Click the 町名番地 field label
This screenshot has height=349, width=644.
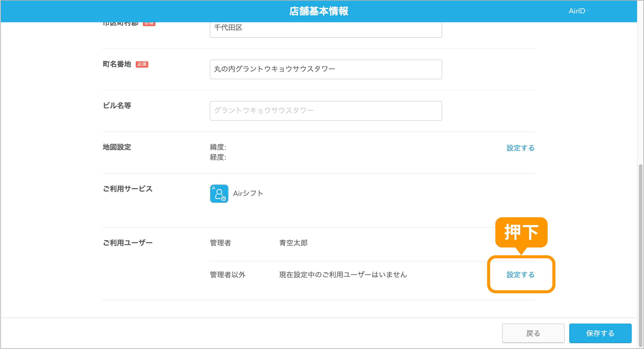[117, 64]
